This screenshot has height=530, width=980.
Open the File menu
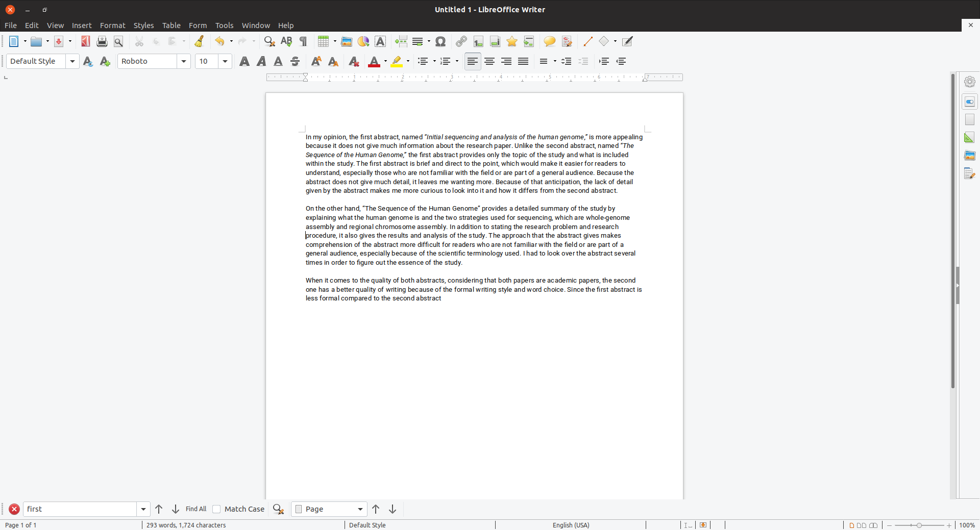point(11,26)
